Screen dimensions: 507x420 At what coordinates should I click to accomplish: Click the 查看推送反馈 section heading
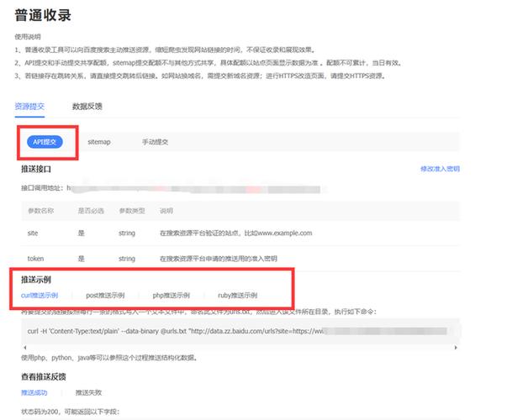point(44,376)
